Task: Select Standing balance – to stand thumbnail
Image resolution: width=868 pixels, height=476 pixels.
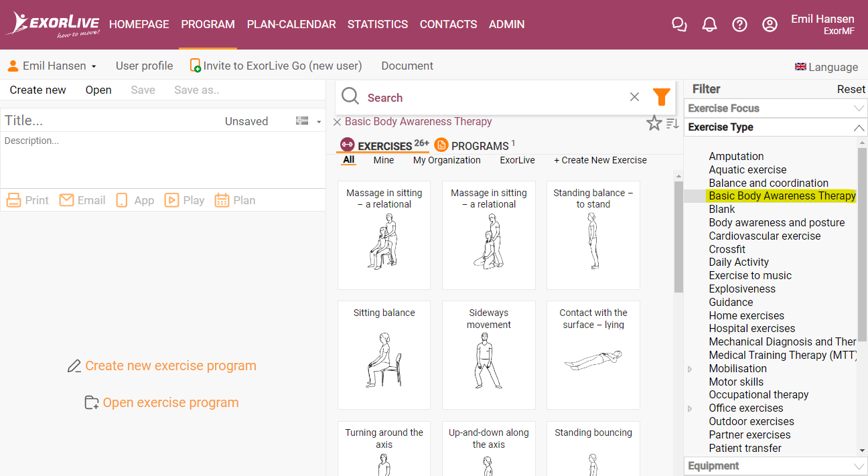Action: tap(593, 235)
